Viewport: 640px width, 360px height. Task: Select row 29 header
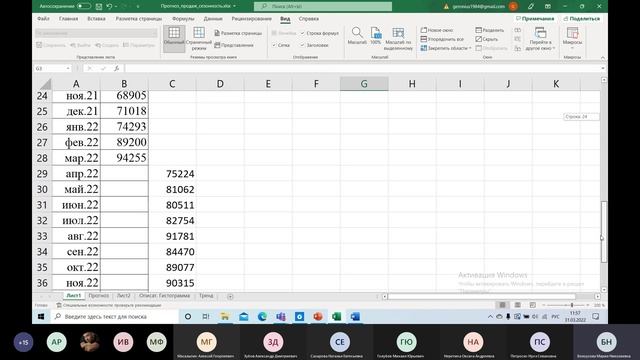pos(42,174)
